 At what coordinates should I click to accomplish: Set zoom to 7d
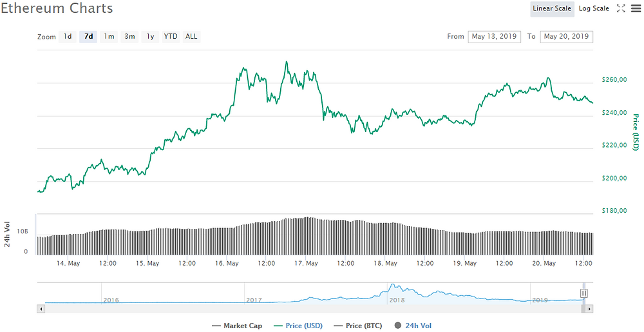click(x=88, y=37)
